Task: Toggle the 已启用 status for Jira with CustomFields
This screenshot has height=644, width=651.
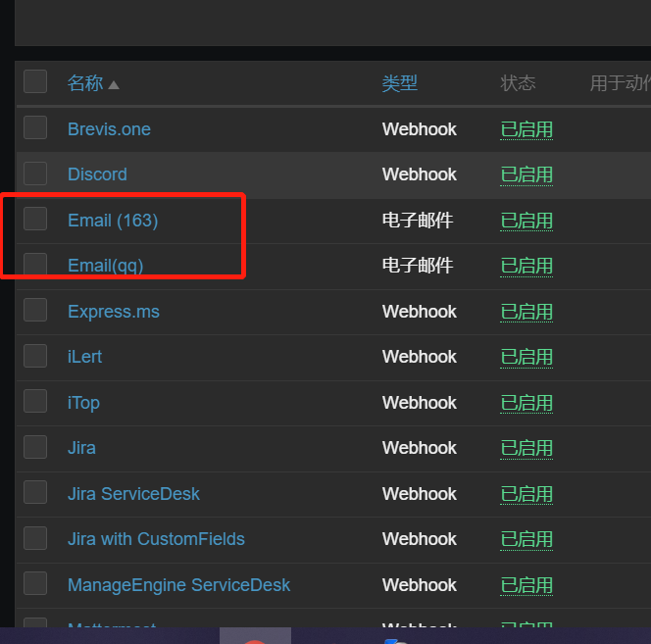Action: click(x=526, y=540)
